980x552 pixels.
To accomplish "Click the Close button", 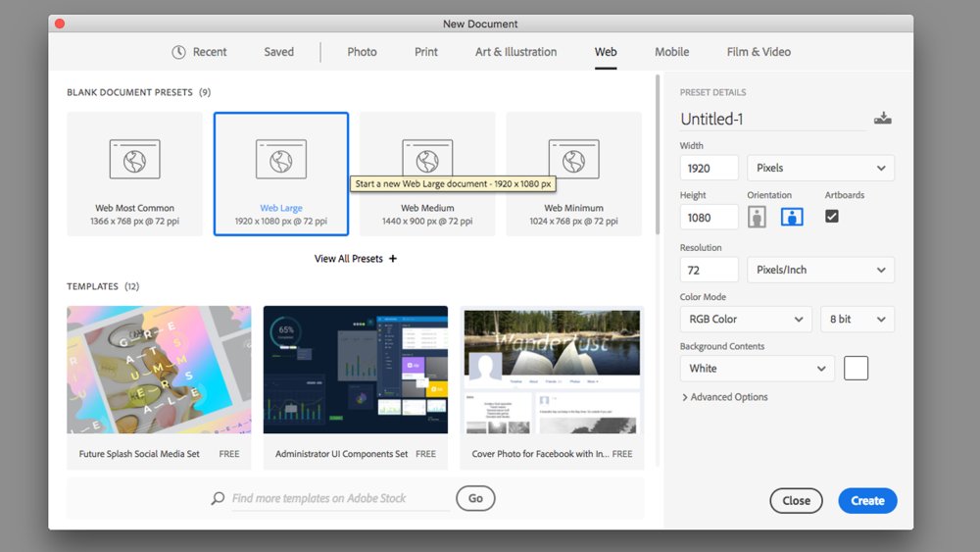I will pyautogui.click(x=796, y=501).
